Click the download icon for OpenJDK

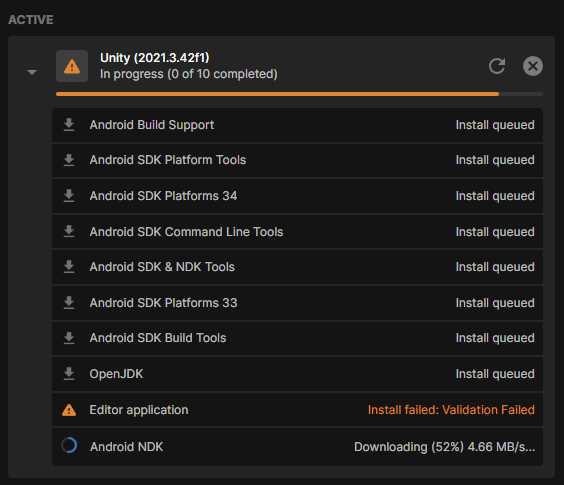(x=69, y=374)
